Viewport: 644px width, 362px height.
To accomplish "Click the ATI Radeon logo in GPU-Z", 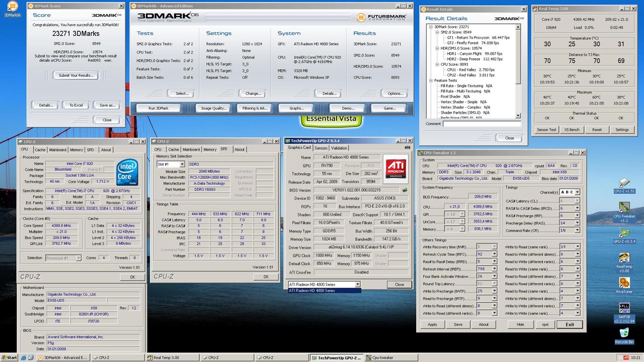I will click(x=395, y=169).
